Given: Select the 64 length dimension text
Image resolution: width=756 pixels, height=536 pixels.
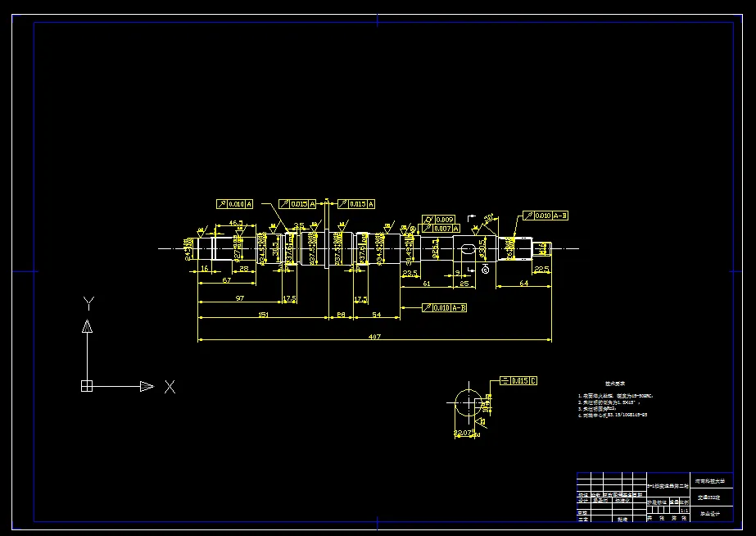Looking at the screenshot, I should coord(524,284).
